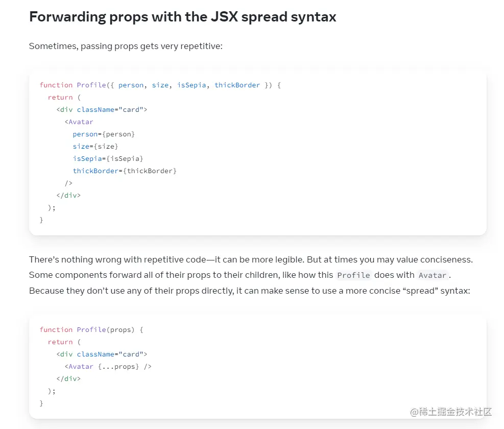Click the isSepia parameter in the function signature
The image size is (504, 429).
[x=191, y=85]
